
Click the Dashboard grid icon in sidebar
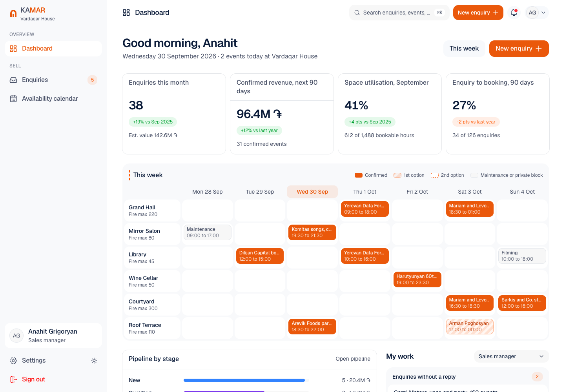13,49
